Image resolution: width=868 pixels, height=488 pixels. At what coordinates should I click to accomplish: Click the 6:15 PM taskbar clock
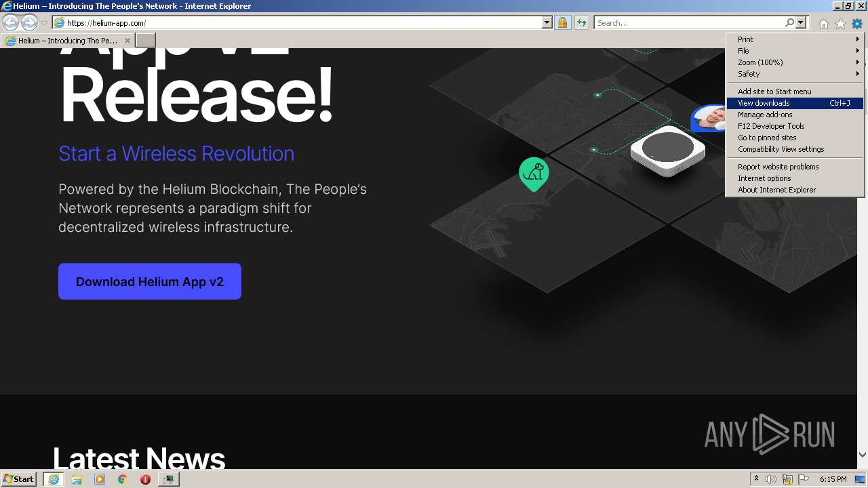pos(833,479)
